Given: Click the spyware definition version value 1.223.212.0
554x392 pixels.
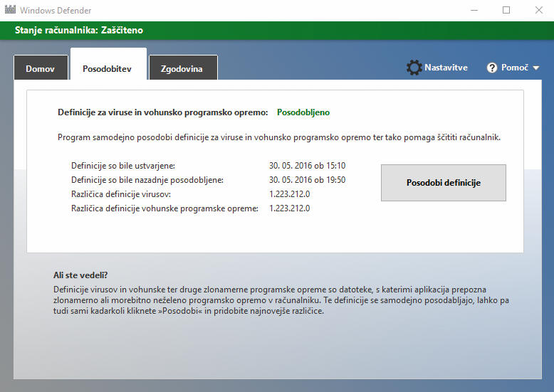Looking at the screenshot, I should click(x=289, y=208).
